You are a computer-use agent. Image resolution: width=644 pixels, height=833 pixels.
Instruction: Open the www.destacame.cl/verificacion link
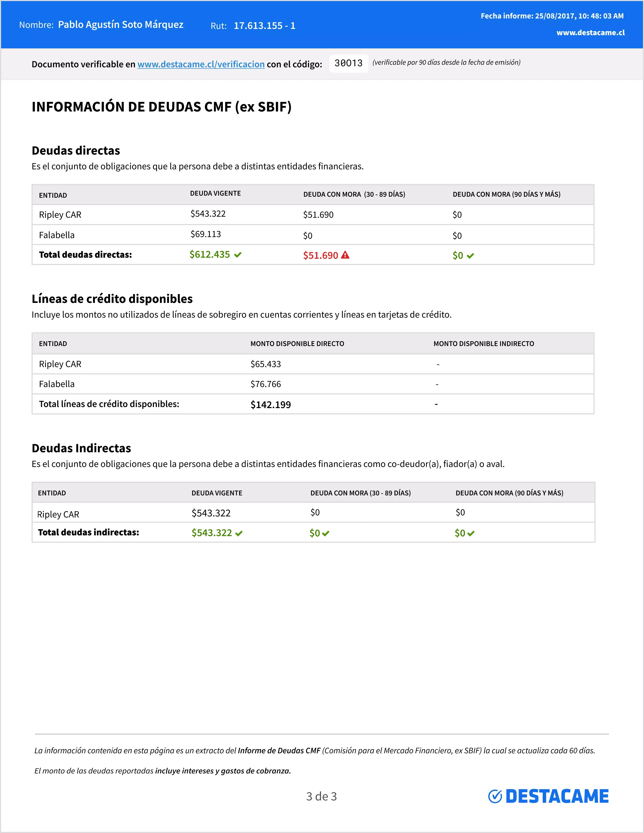tap(201, 64)
